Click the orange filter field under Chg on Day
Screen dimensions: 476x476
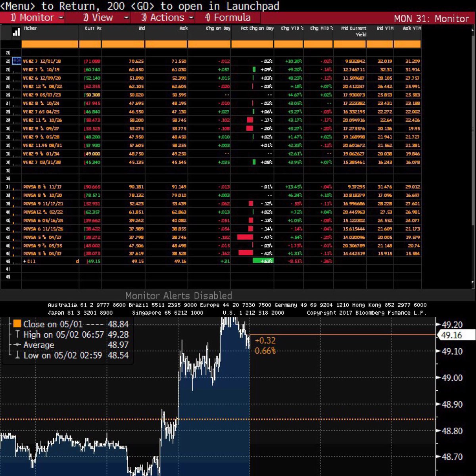209,44
